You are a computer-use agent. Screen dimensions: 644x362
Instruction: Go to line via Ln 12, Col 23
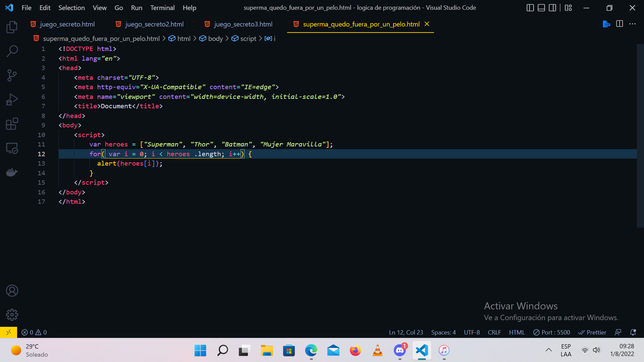(406, 332)
